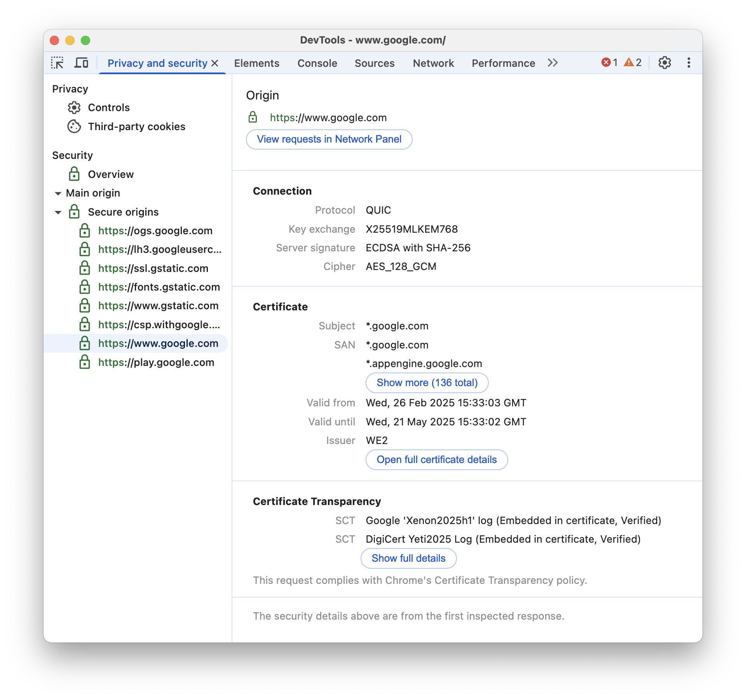Open full certificate details link
This screenshot has width=746, height=700.
click(437, 459)
